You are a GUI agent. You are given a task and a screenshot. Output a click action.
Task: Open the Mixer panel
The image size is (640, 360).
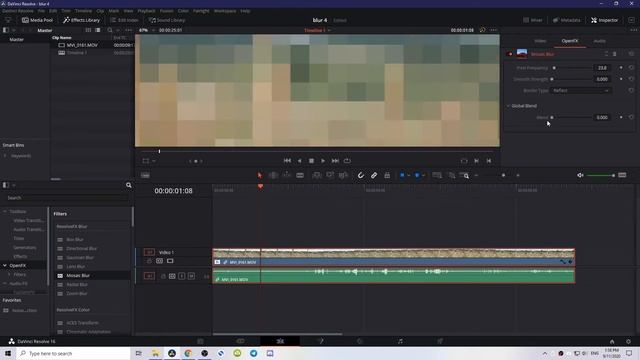tap(533, 20)
